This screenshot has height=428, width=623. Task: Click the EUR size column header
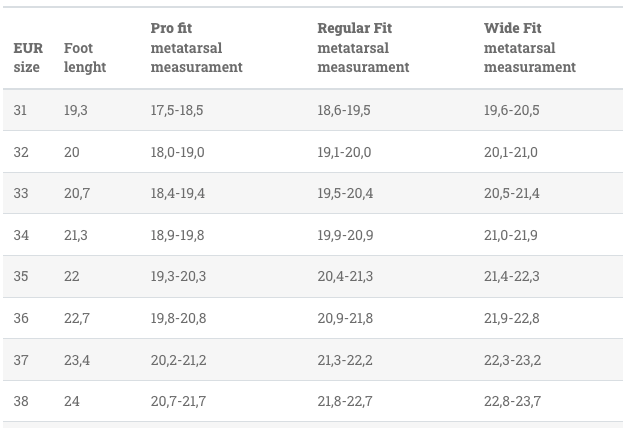tap(28, 58)
